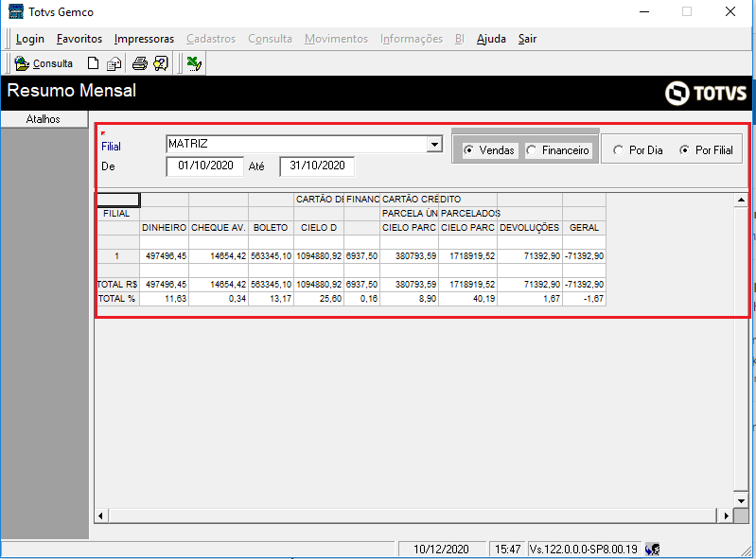Click filial 1 row number cell
This screenshot has height=559, width=756.
click(117, 256)
